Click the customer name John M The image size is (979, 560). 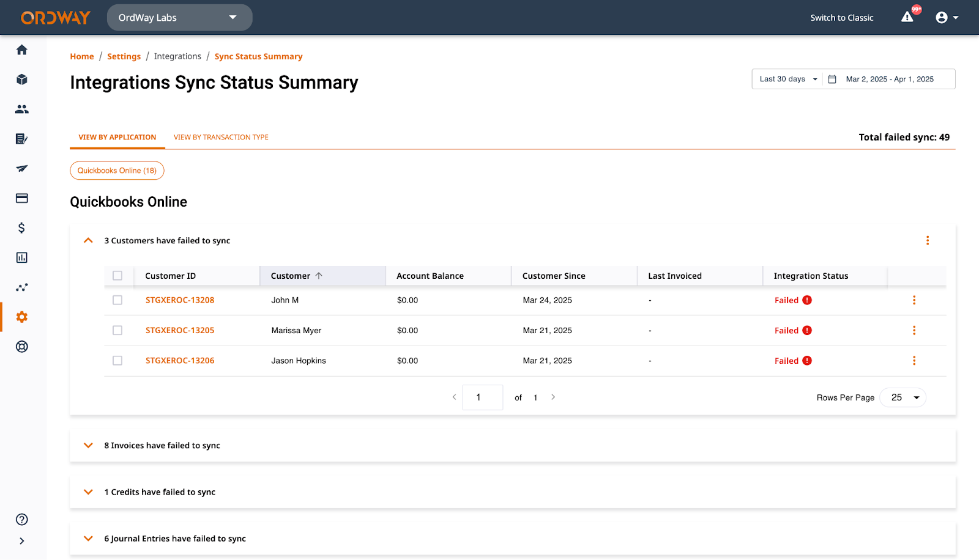click(x=285, y=300)
